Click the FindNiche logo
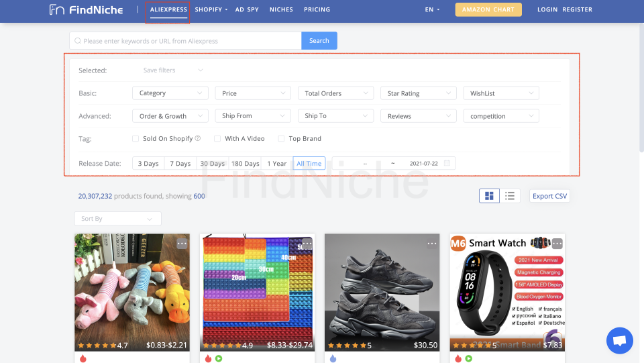 tap(86, 9)
